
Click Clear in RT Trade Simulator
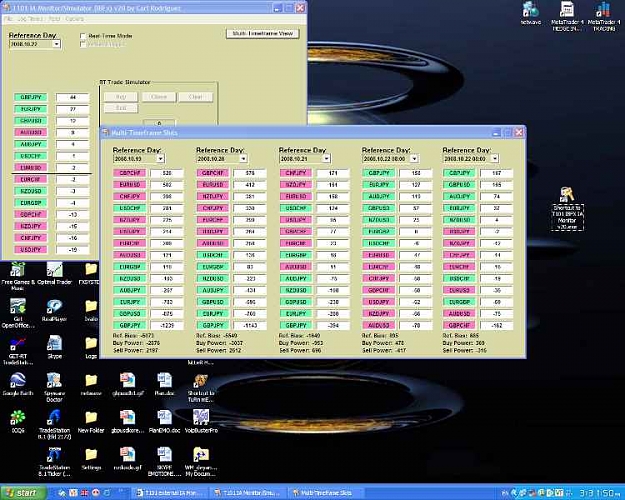coord(195,97)
